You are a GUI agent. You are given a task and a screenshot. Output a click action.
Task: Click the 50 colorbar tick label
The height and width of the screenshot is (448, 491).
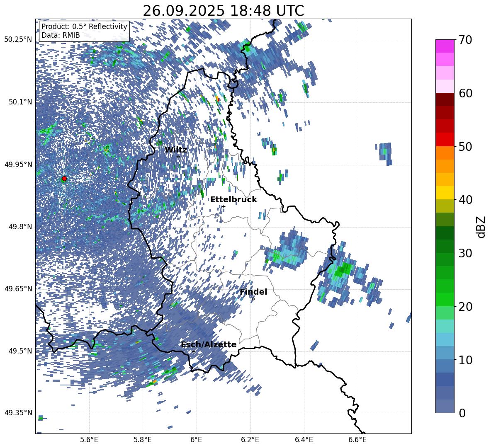(x=466, y=146)
